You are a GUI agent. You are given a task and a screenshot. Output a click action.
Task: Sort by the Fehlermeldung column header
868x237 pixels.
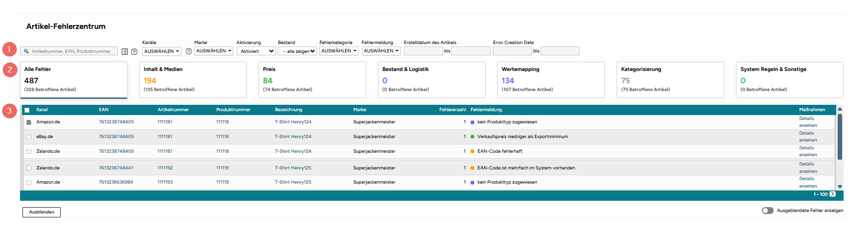point(486,110)
